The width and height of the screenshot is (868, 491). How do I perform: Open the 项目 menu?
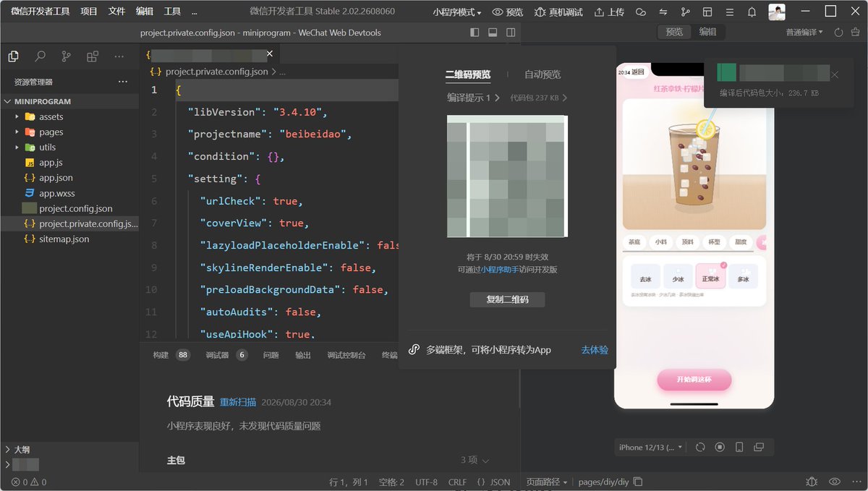click(89, 12)
